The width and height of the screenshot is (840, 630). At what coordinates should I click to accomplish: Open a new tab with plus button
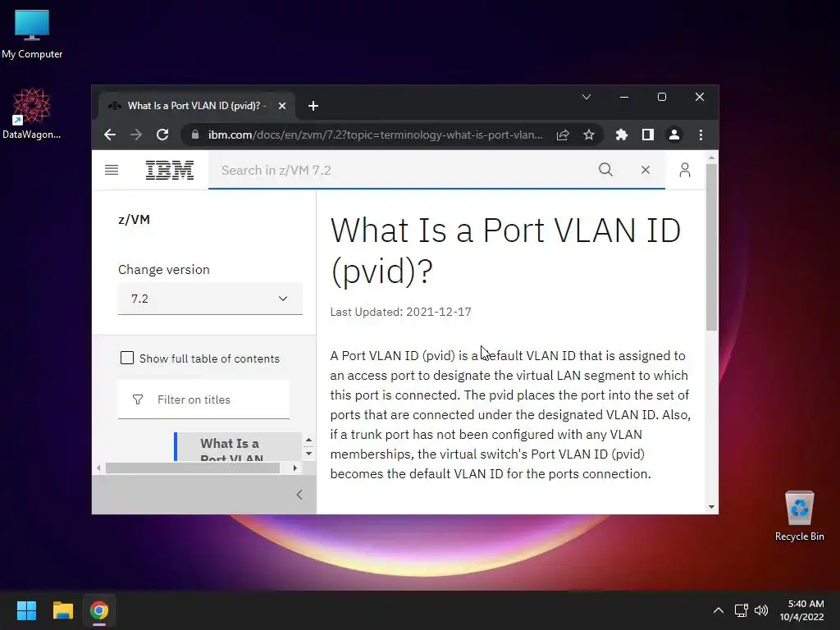[x=313, y=106]
